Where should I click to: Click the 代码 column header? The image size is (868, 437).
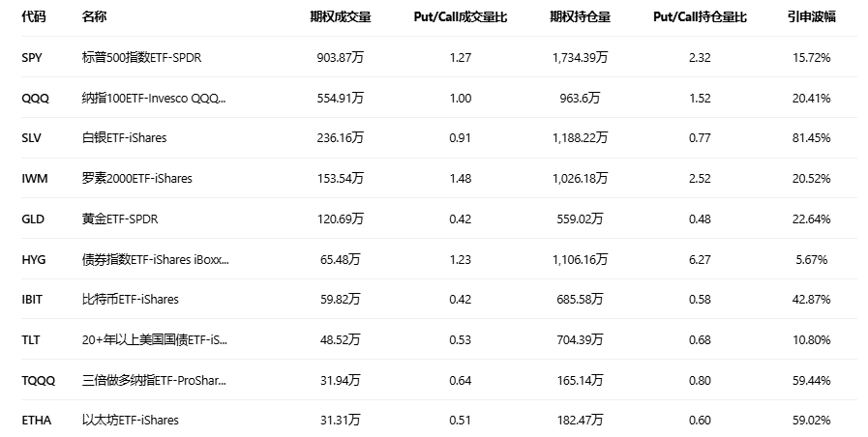pyautogui.click(x=33, y=17)
